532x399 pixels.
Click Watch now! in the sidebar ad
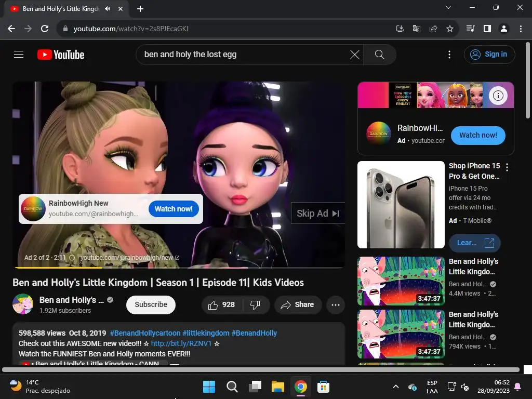point(478,135)
